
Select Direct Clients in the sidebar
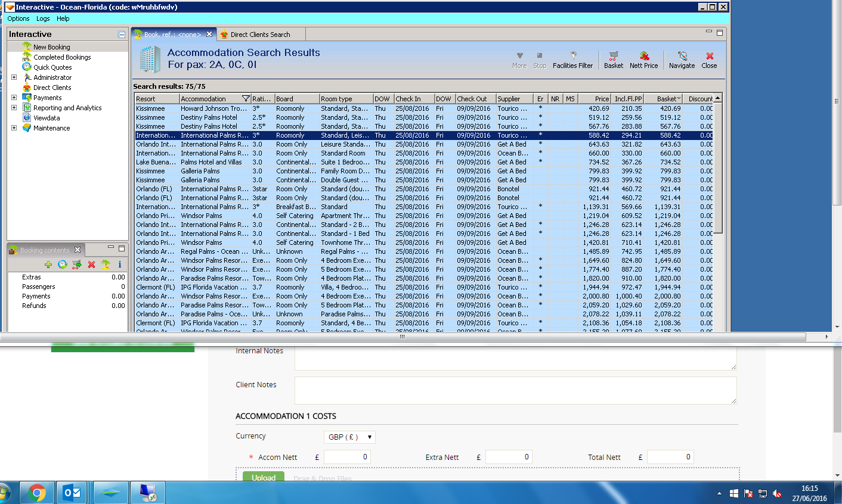coord(52,88)
